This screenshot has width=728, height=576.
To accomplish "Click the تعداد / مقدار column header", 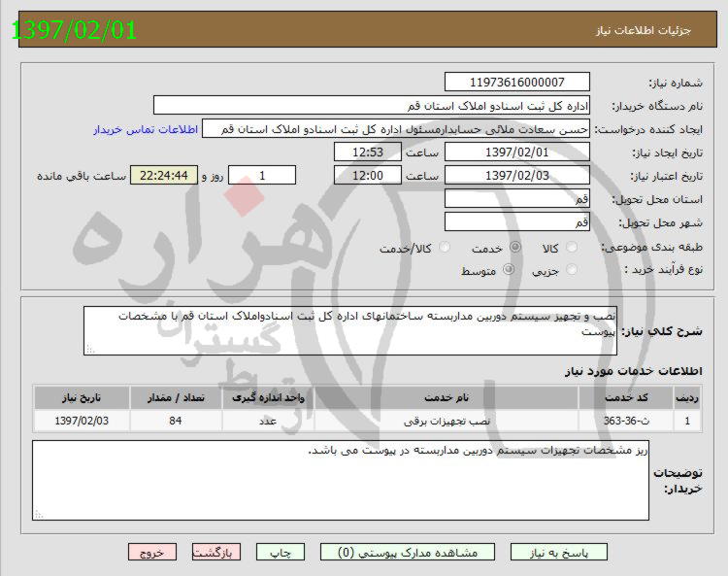I will (x=176, y=397).
